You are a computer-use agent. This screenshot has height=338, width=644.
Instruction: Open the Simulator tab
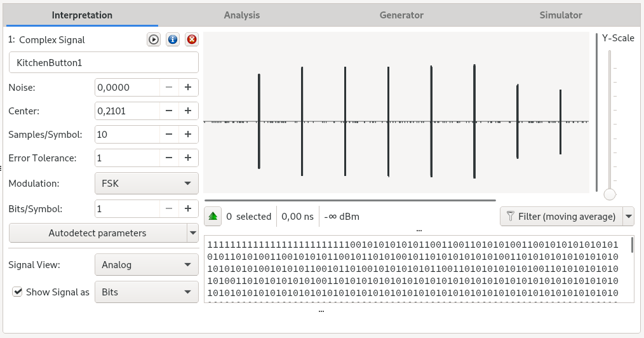tap(561, 15)
